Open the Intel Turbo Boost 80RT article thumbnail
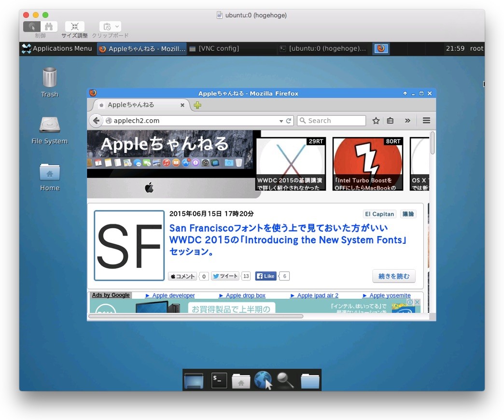 tap(368, 164)
